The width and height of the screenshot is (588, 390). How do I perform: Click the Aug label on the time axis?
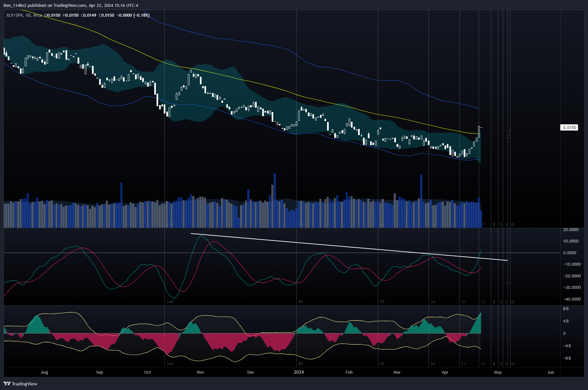point(45,372)
